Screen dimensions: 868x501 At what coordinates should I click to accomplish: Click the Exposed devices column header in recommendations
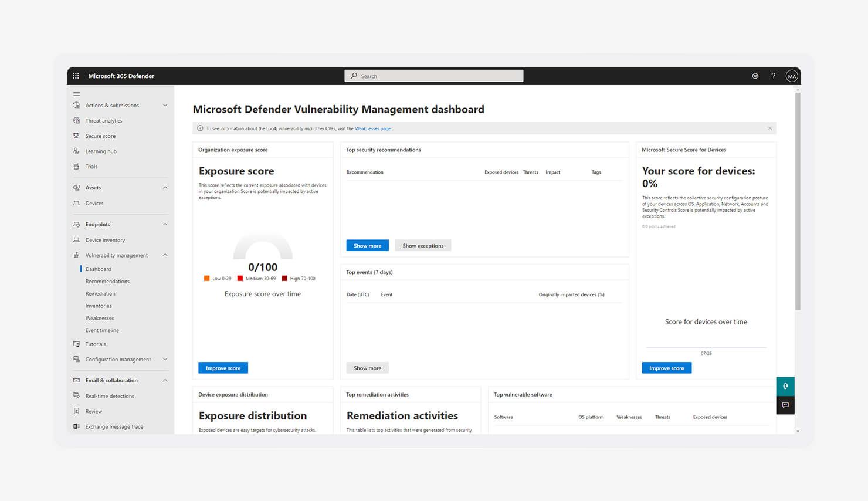(x=501, y=172)
